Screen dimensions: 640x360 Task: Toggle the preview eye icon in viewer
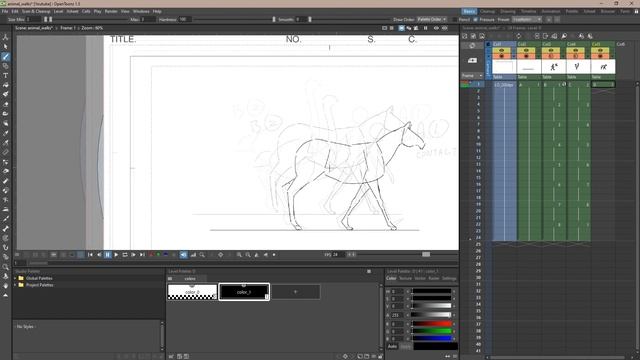coord(436,28)
